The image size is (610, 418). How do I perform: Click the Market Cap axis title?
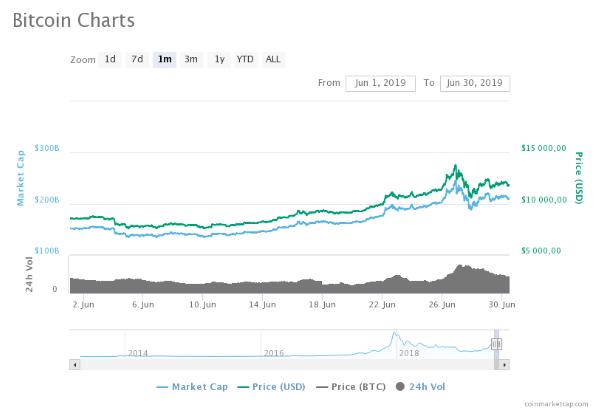(20, 178)
